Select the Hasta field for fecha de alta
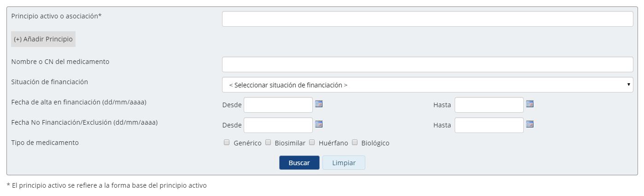 489,105
